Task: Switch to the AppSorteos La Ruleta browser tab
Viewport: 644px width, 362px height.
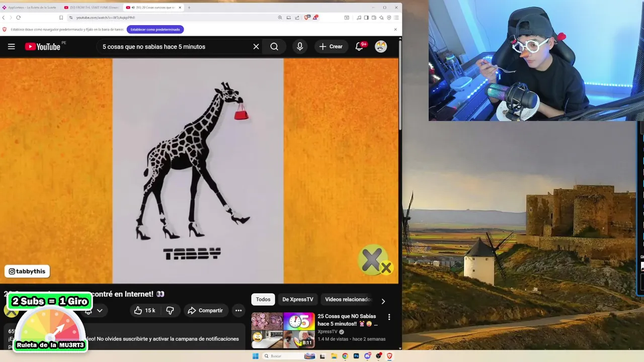Action: tap(30, 8)
